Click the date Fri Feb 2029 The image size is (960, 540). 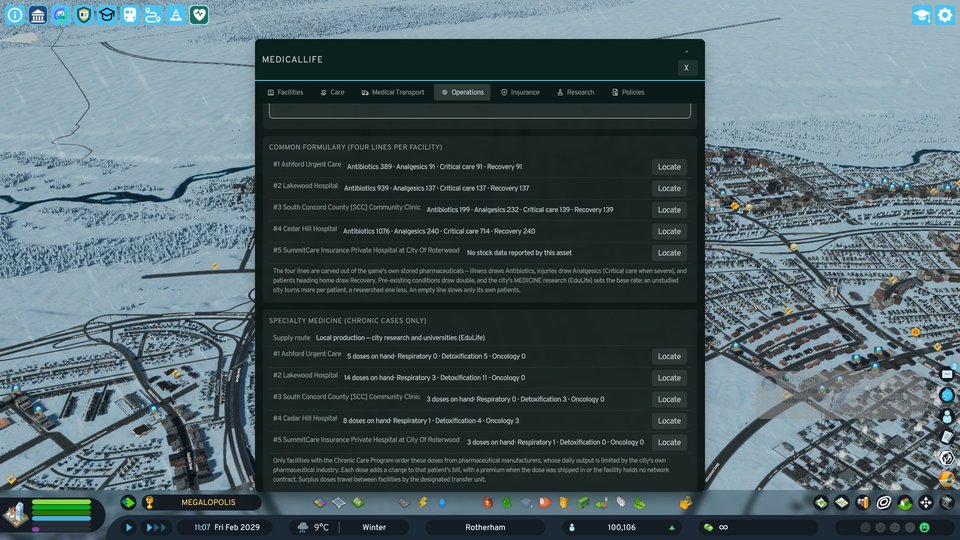pos(237,527)
